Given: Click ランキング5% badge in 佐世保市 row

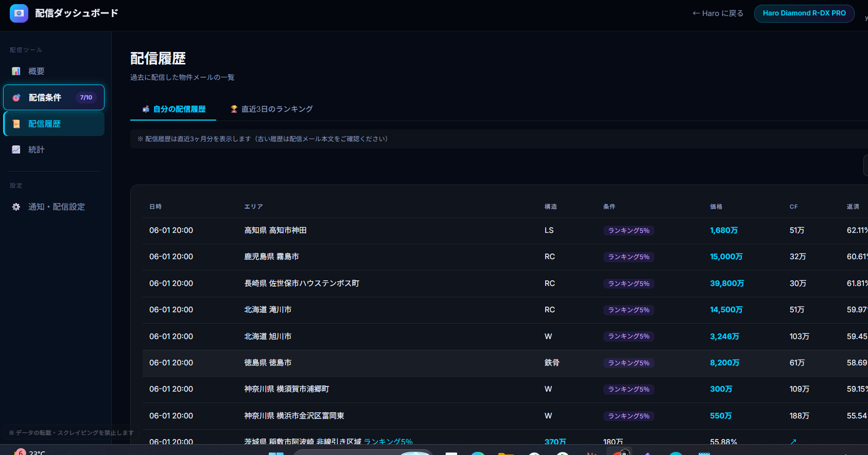Looking at the screenshot, I should coord(629,283).
